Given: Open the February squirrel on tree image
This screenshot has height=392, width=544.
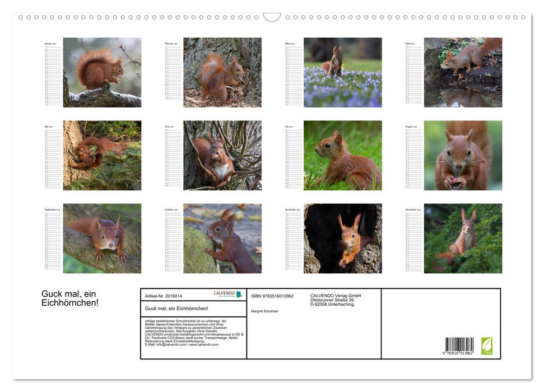Looking at the screenshot, I should [x=222, y=73].
